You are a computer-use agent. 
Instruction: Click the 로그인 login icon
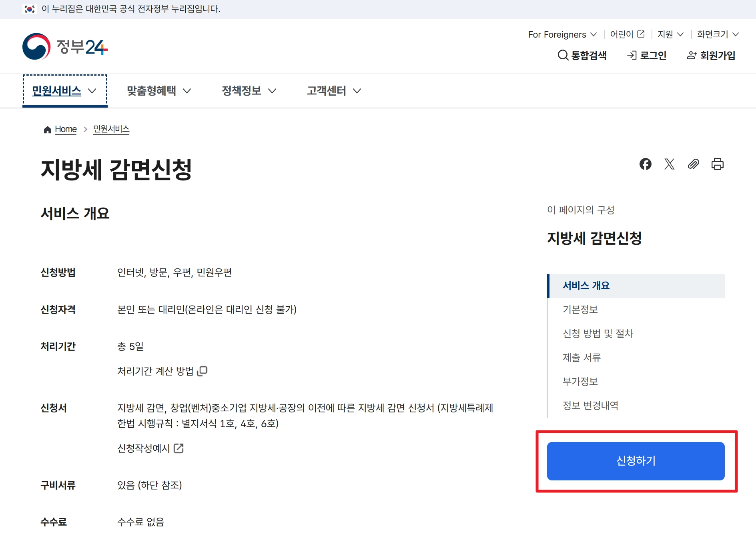(632, 56)
